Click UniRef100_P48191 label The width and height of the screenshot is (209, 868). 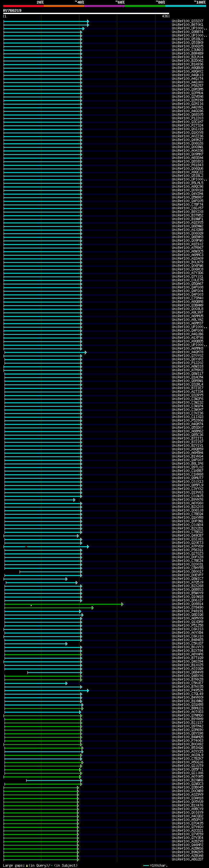pos(187,611)
